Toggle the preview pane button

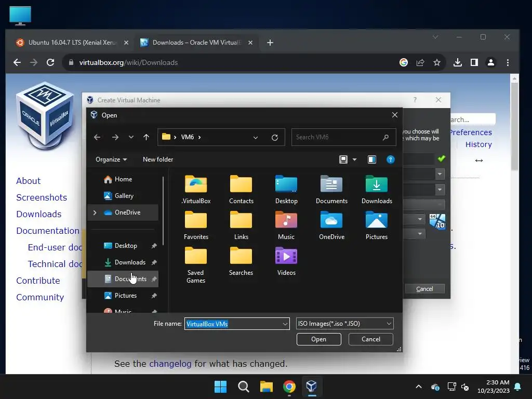click(x=372, y=159)
